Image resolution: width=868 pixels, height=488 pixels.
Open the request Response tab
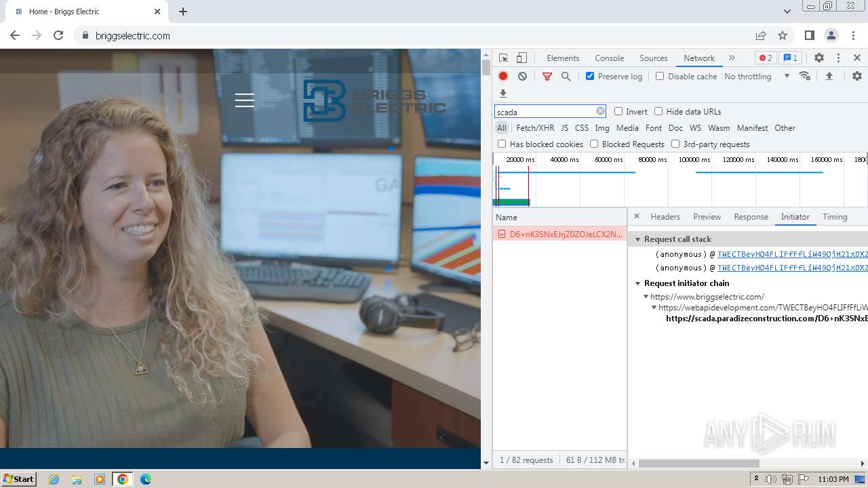751,217
